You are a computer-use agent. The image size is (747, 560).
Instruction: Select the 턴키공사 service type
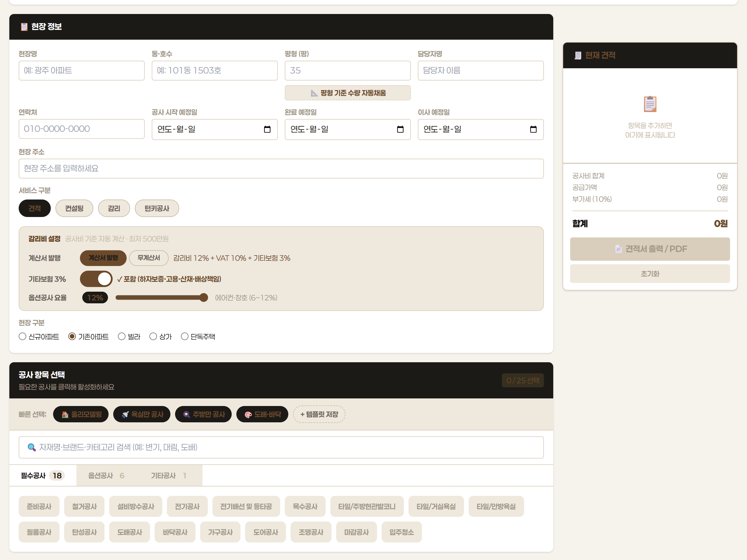(157, 208)
